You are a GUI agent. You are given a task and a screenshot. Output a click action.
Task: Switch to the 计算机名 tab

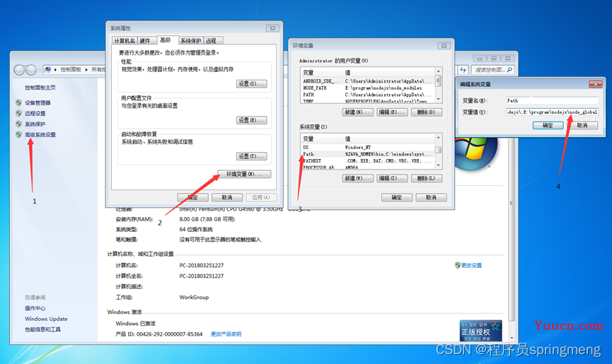point(125,40)
